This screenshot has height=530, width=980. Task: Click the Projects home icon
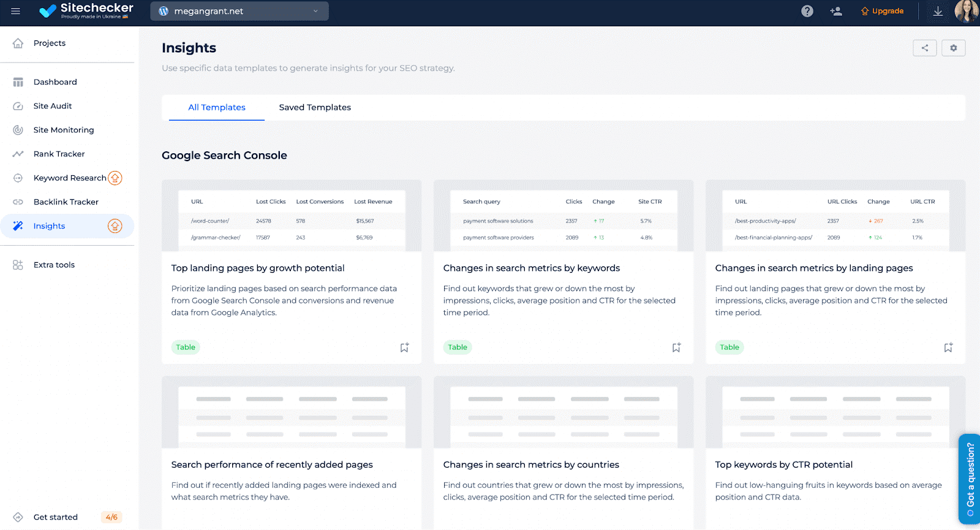(18, 43)
